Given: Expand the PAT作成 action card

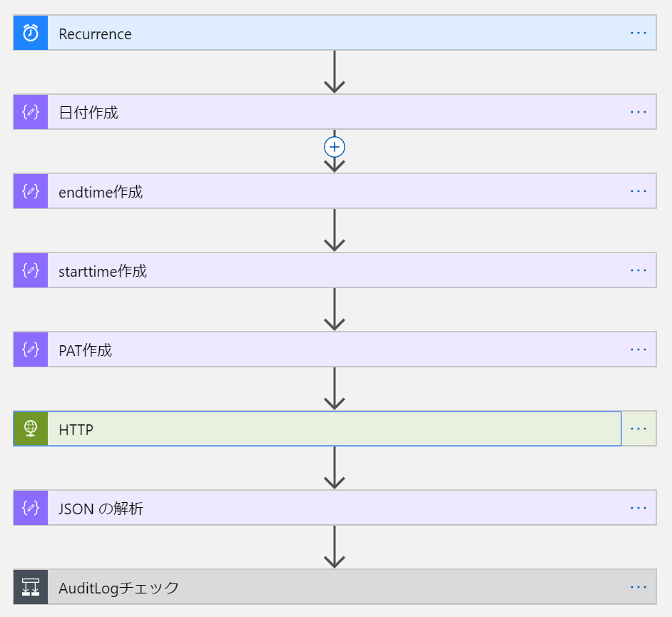Looking at the screenshot, I should click(x=335, y=350).
